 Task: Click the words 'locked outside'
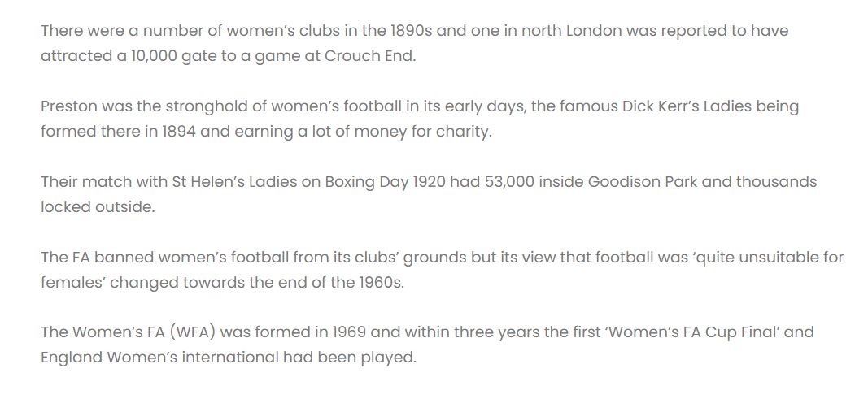point(96,207)
